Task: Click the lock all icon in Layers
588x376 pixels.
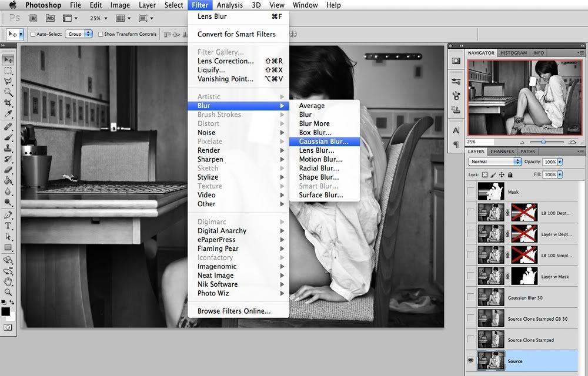Action: click(x=510, y=174)
